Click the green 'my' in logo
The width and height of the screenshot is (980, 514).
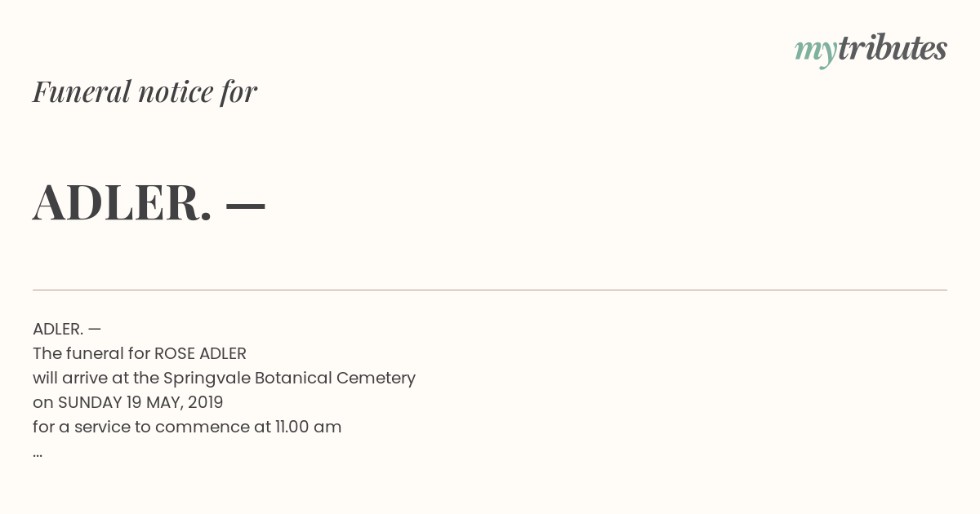pos(815,52)
